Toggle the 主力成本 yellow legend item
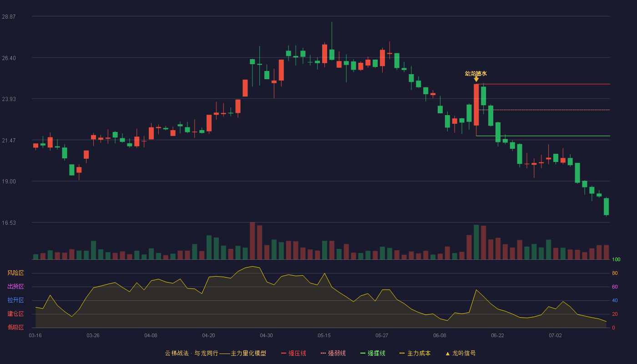637x364 pixels. 415,353
